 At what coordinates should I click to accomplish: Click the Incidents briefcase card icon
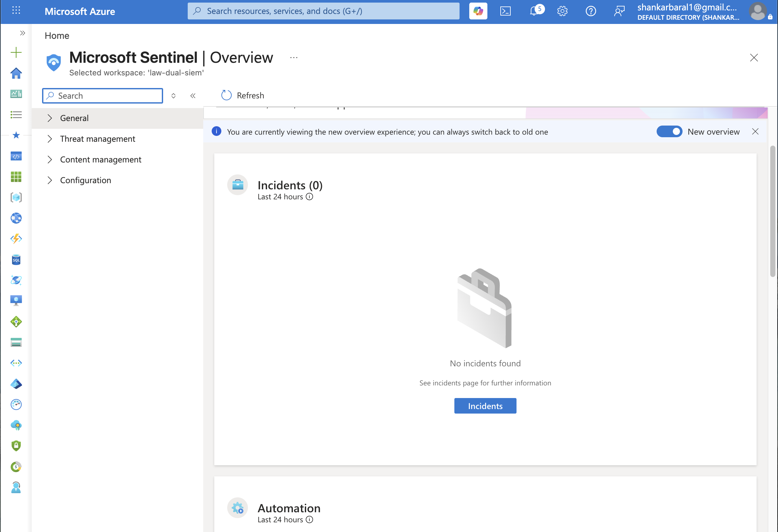[237, 184]
